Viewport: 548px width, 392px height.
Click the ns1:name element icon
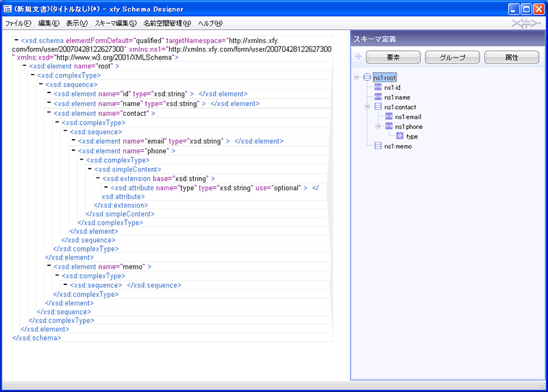(x=378, y=97)
